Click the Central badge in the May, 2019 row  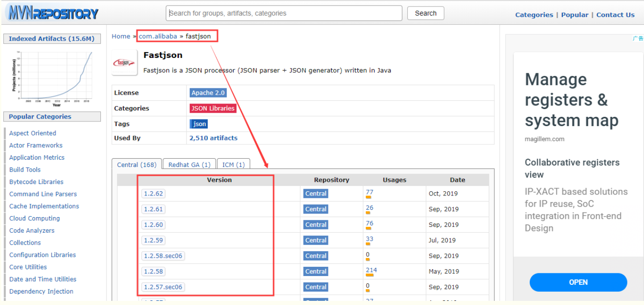[x=316, y=271]
